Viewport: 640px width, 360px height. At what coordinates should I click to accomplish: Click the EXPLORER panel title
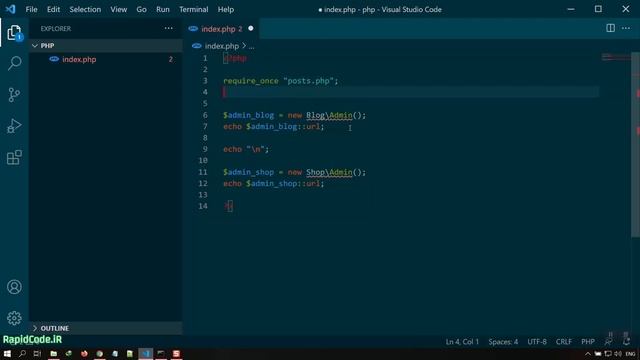point(56,29)
